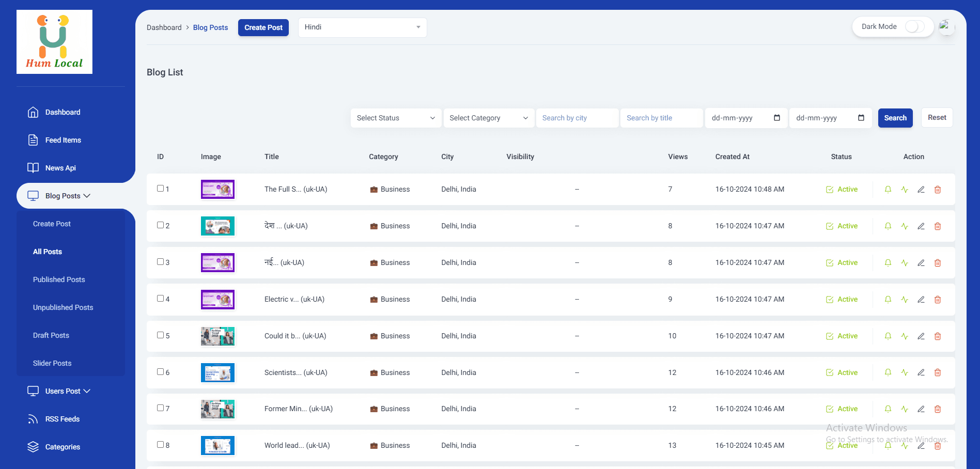
Task: Delete blog post 3 using the trash icon
Action: click(x=938, y=262)
